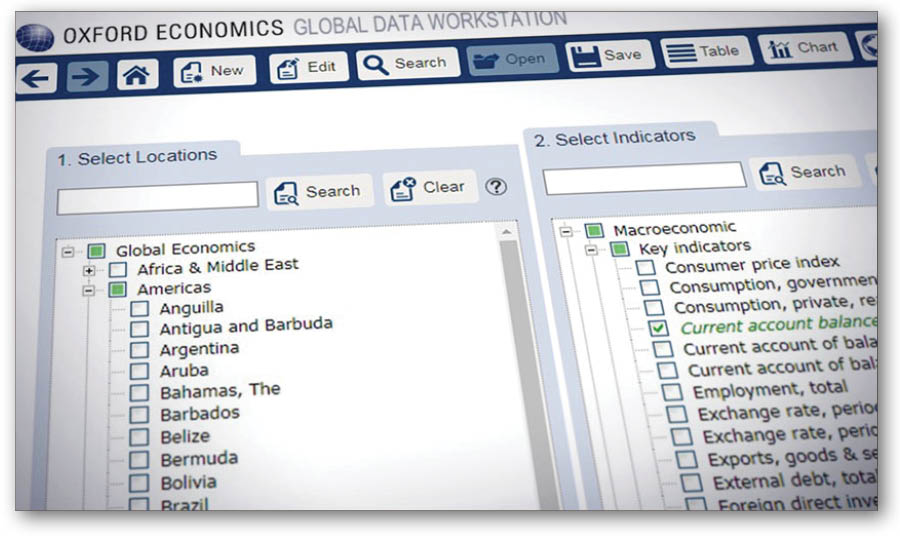This screenshot has height=538, width=900.
Task: Check the Bahamas, The checkbox
Action: 139,393
